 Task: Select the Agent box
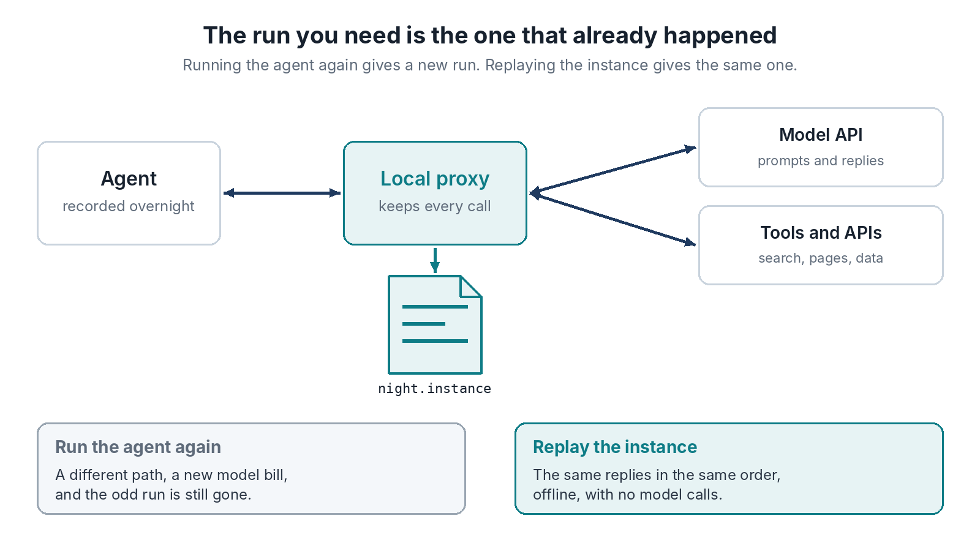pyautogui.click(x=129, y=193)
